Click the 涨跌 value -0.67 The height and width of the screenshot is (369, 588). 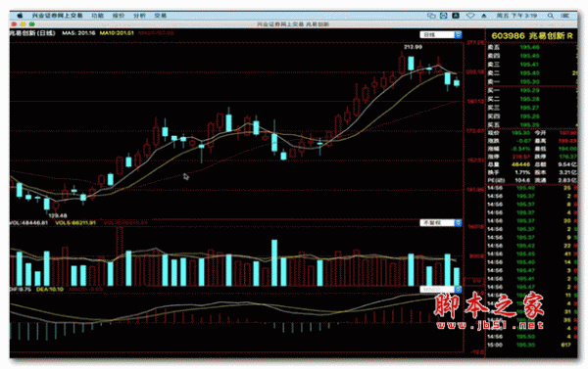(x=522, y=141)
